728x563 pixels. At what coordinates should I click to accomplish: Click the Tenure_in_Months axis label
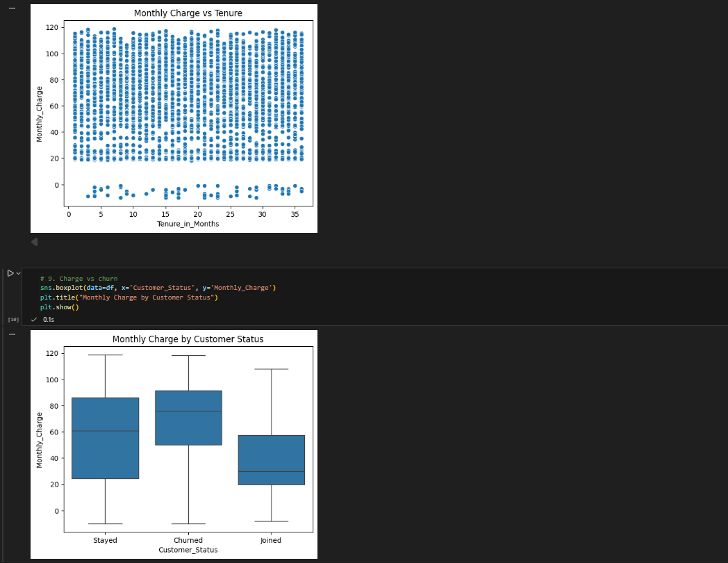click(187, 224)
